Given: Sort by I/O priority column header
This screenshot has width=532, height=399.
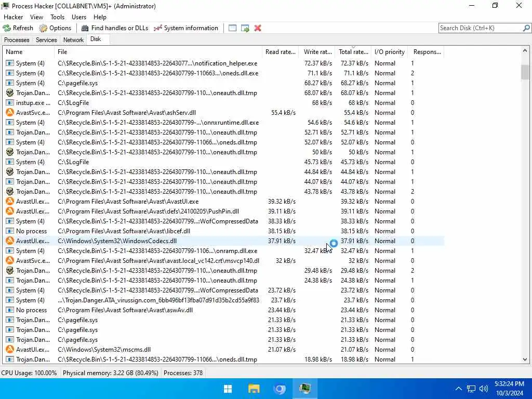Looking at the screenshot, I should click(x=390, y=52).
